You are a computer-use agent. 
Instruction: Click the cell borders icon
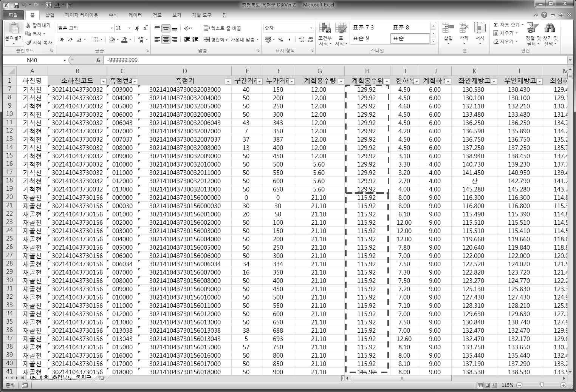click(x=95, y=39)
